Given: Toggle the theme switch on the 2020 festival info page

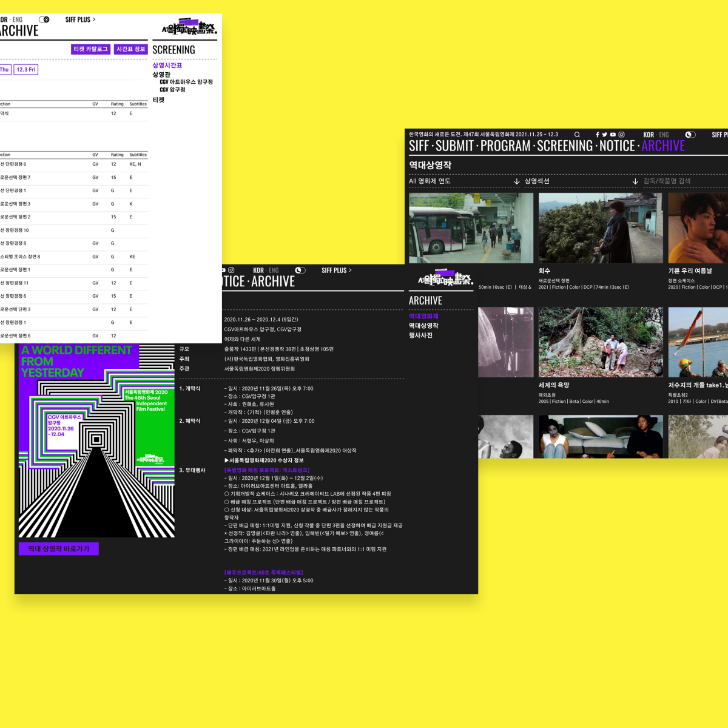Looking at the screenshot, I should pyautogui.click(x=300, y=271).
